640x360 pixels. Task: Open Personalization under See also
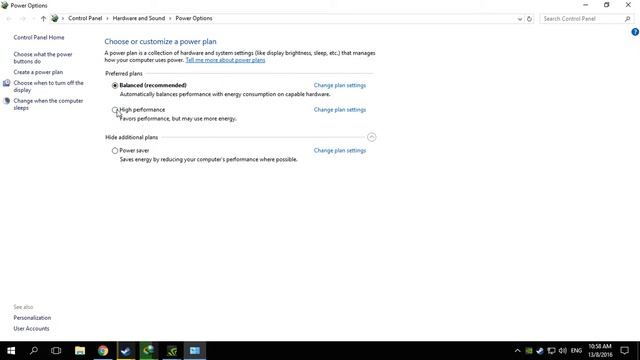tap(32, 318)
